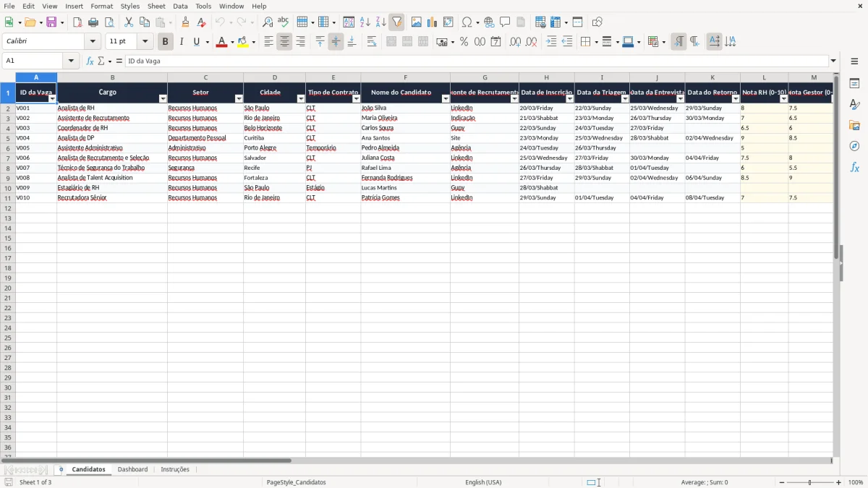Click the Insert Special Character omega icon

(467, 22)
